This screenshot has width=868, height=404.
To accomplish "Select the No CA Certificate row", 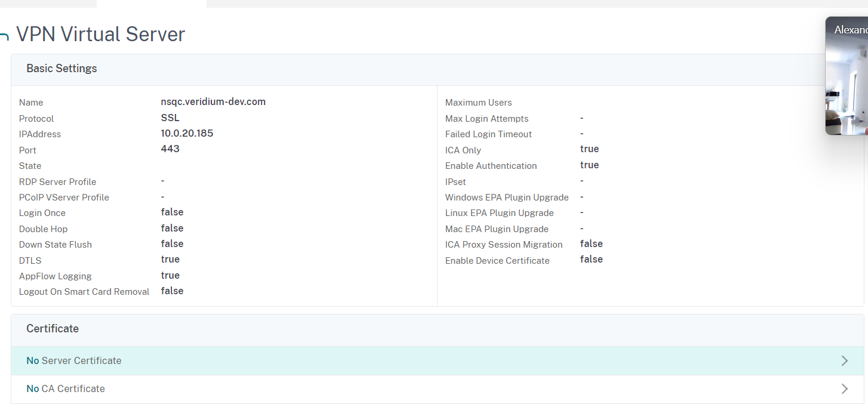I will tap(65, 388).
